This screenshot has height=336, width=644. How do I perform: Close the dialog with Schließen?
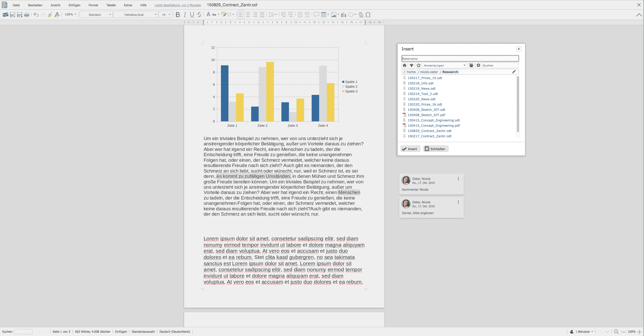435,149
